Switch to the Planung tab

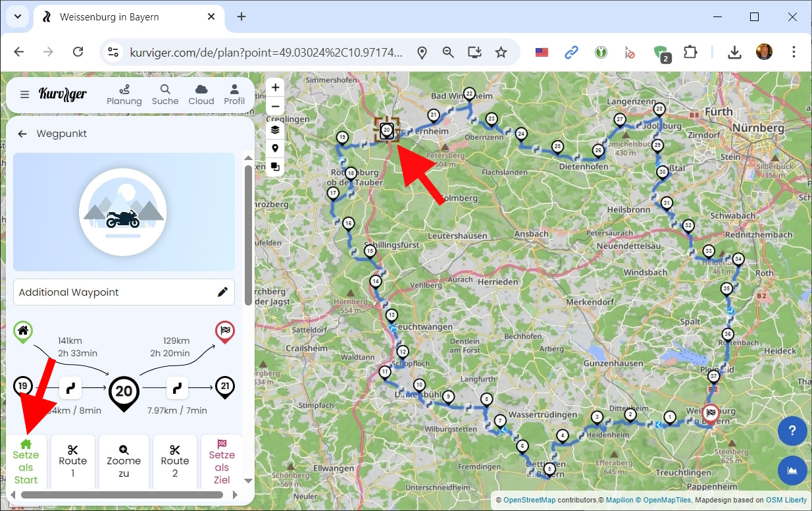click(124, 94)
